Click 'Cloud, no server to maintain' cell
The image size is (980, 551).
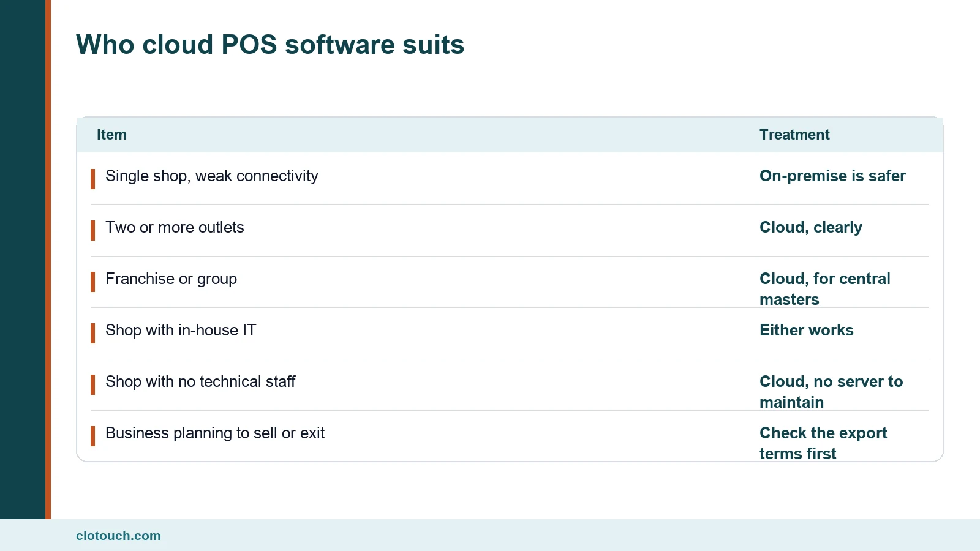click(831, 392)
